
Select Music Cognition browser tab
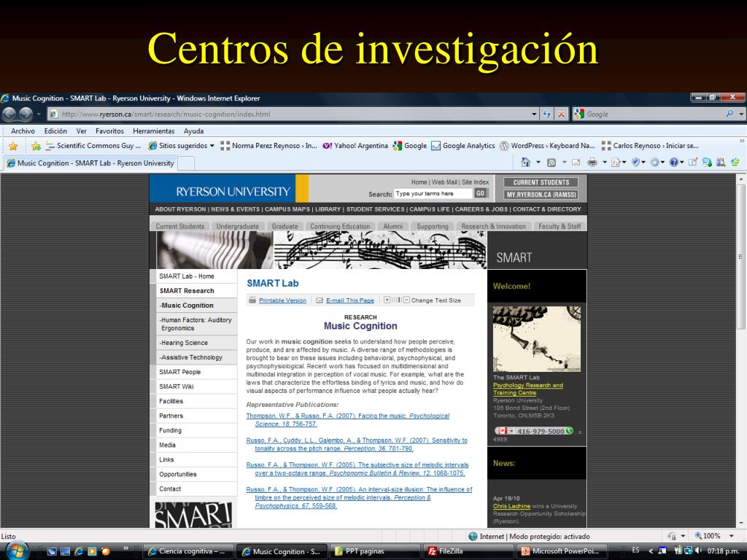90,163
